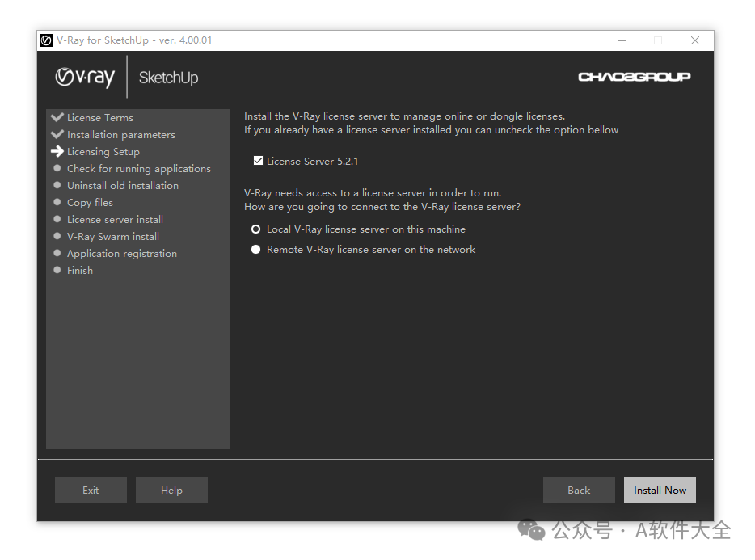Click the bullet beside Check for running applications
This screenshot has height=560, width=755.
[x=57, y=168]
